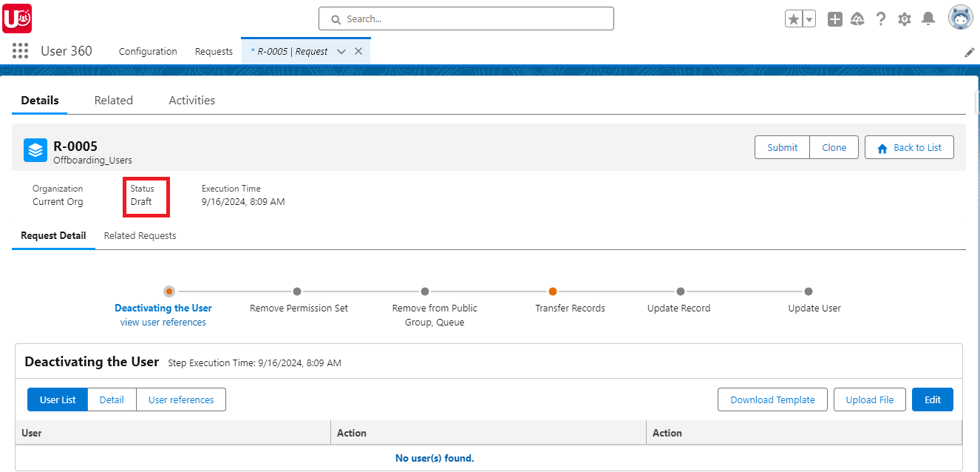Click the Clone button
This screenshot has width=980, height=472.
(834, 147)
